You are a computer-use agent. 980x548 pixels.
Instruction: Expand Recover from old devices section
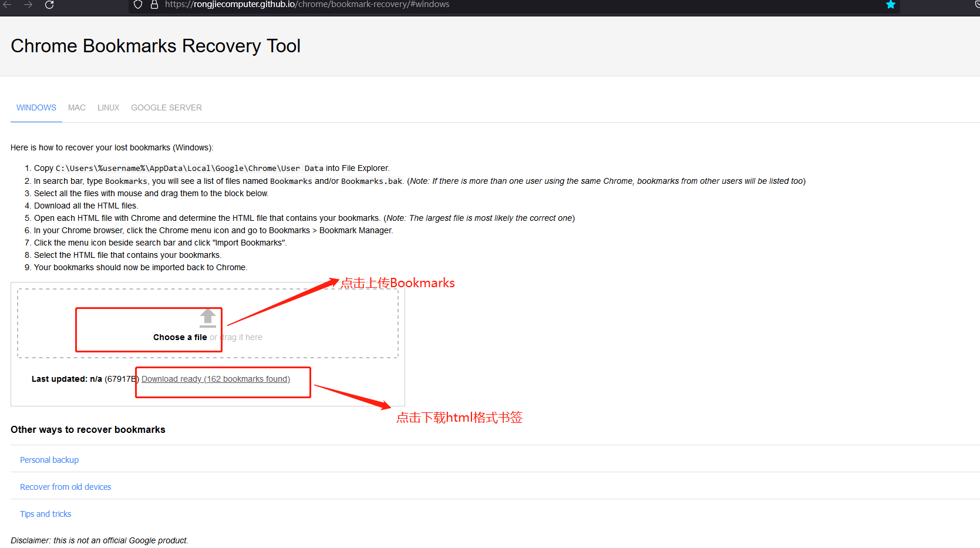[x=66, y=487]
